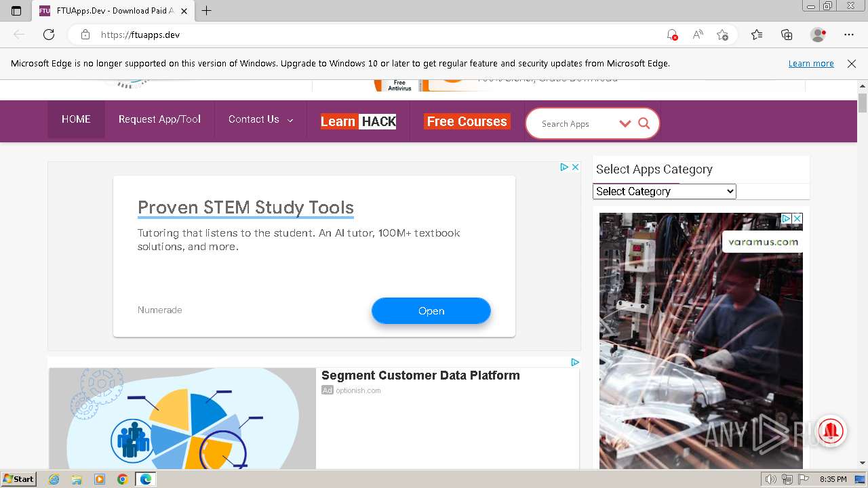868x488 pixels.
Task: Open the varamus.com sidebar ad image
Action: coord(701,341)
